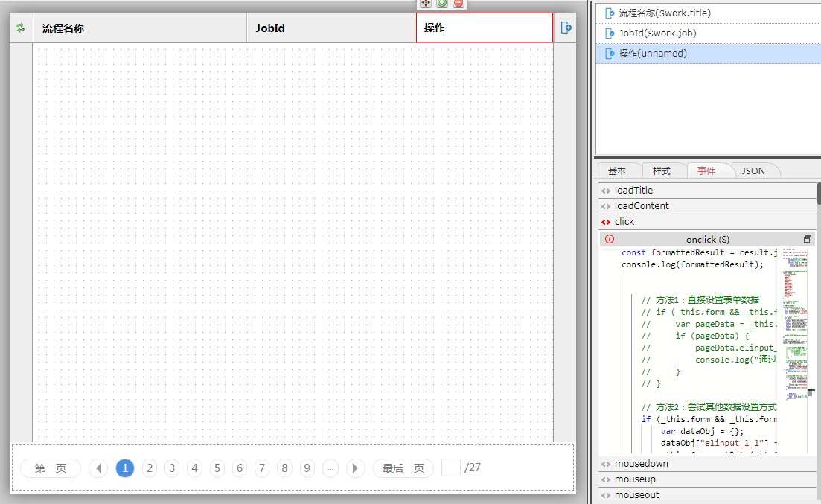Select the JobId column header
821x504 pixels.
pos(331,28)
